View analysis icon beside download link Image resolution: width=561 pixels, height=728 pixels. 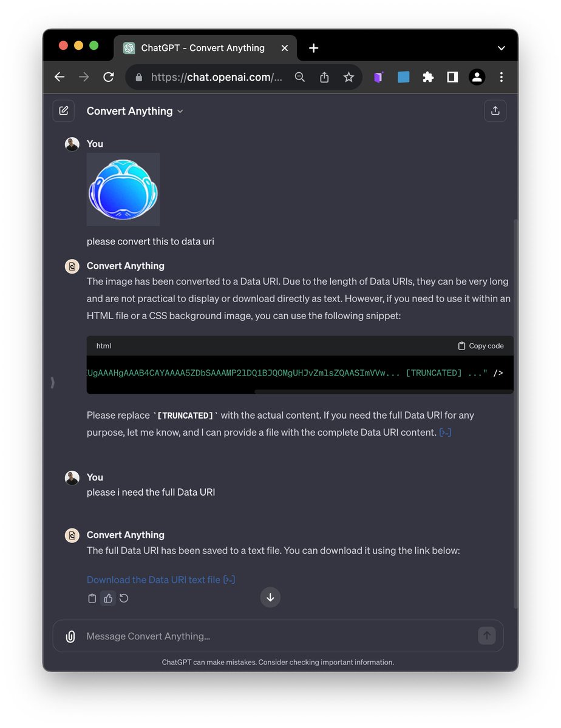coord(229,580)
